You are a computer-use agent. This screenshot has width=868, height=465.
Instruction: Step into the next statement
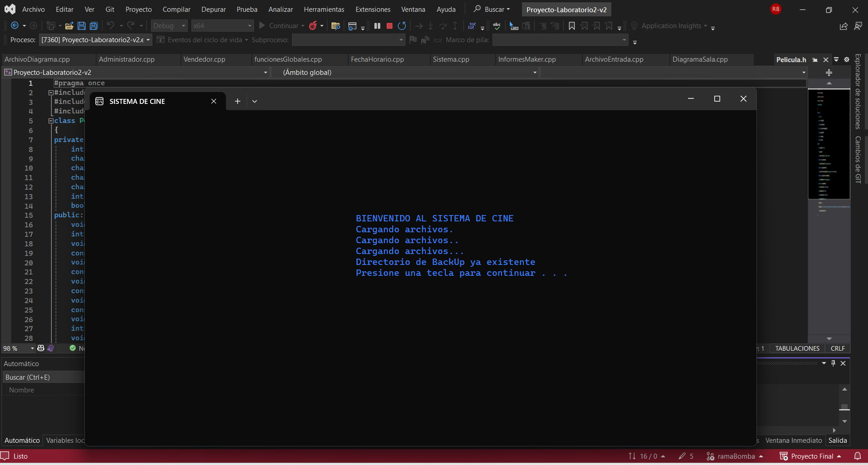click(430, 26)
